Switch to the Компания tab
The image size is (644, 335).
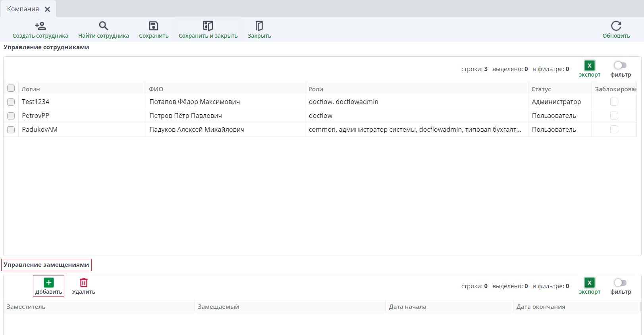click(x=23, y=9)
